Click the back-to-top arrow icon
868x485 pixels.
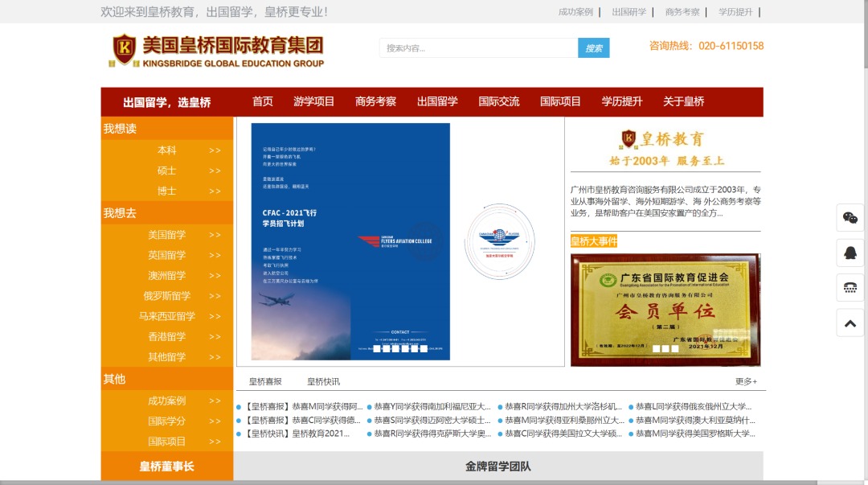pos(850,323)
